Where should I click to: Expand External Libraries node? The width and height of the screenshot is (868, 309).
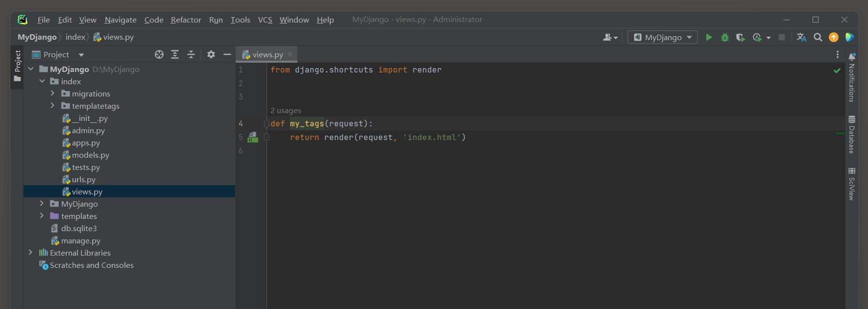click(30, 252)
